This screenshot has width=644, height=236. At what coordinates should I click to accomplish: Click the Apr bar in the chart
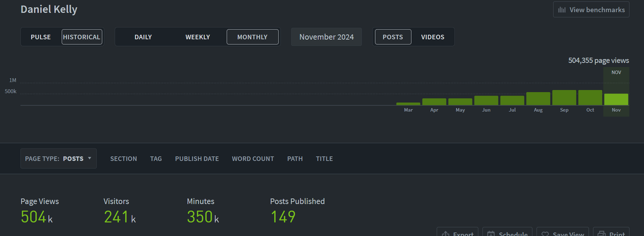(x=434, y=102)
